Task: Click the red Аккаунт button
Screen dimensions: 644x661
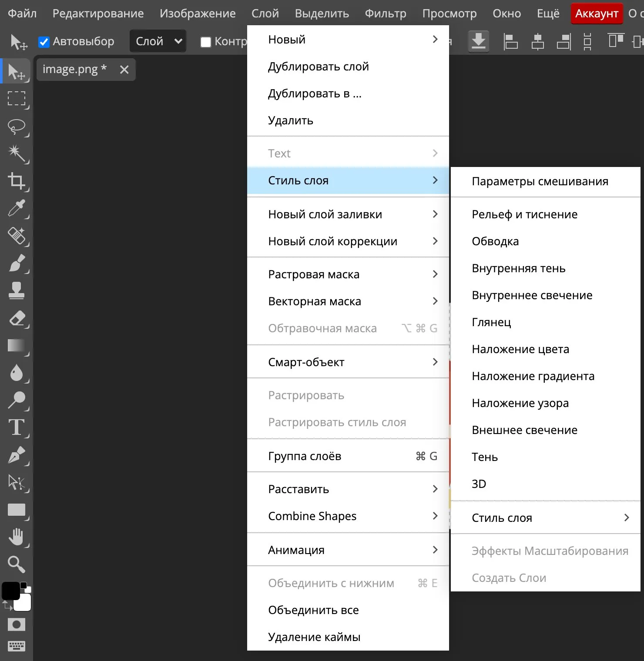Action: tap(597, 13)
